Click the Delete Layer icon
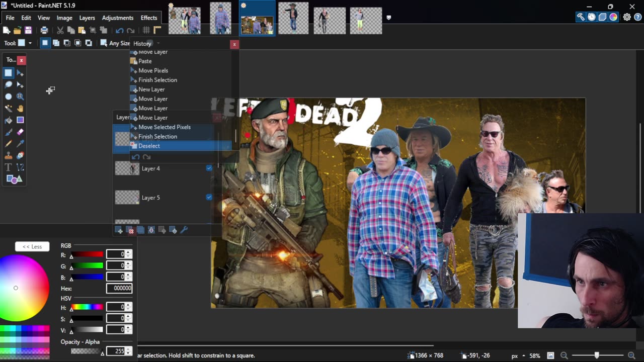 point(130,230)
